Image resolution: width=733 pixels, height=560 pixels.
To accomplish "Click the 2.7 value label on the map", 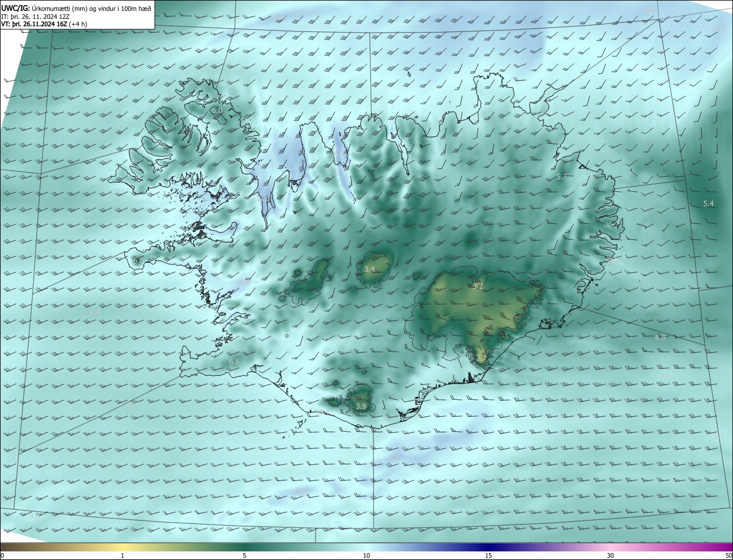I will click(482, 358).
